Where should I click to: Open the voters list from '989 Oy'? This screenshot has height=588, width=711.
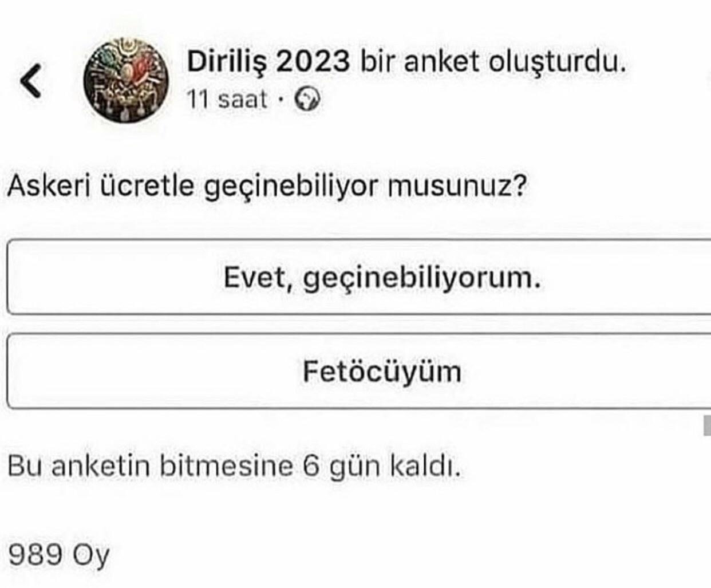click(58, 555)
